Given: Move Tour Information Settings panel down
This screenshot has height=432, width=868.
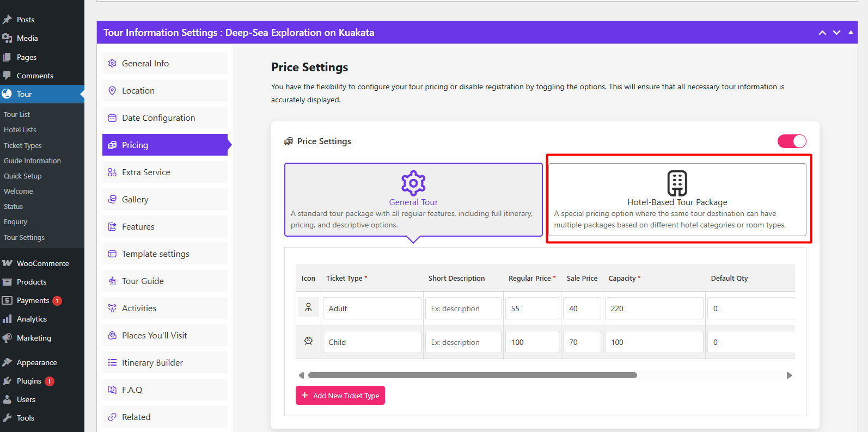Looking at the screenshot, I should point(836,33).
